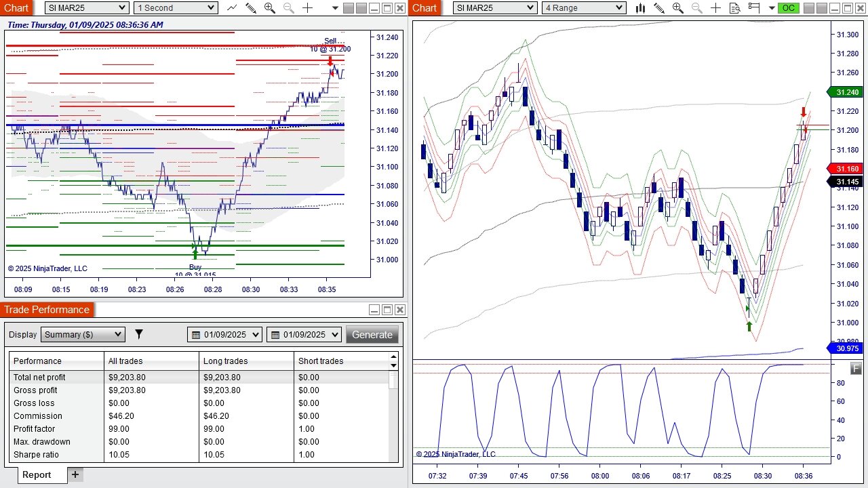Select the Gross profit row label
Image resolution: width=868 pixels, height=488 pixels.
tap(35, 390)
